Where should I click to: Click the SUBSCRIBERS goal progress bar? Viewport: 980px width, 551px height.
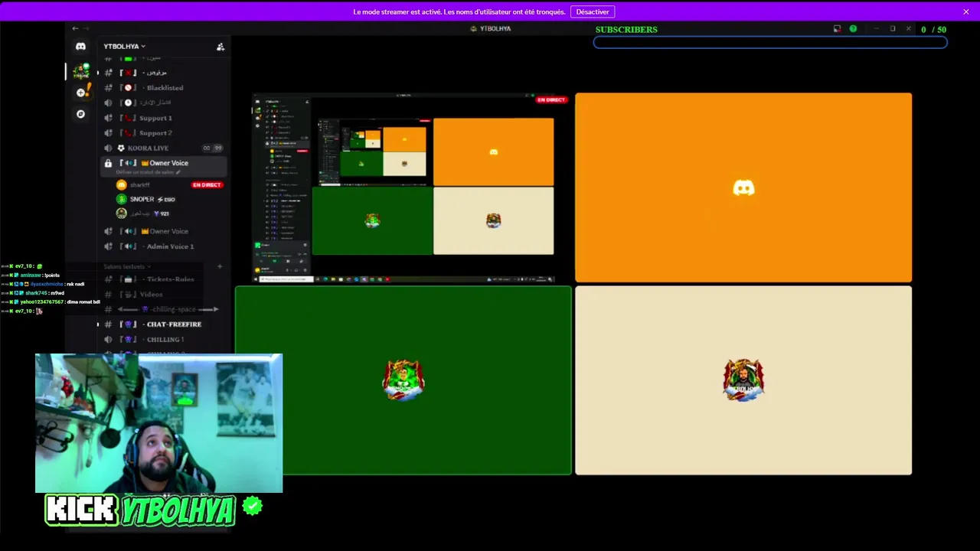(x=770, y=42)
